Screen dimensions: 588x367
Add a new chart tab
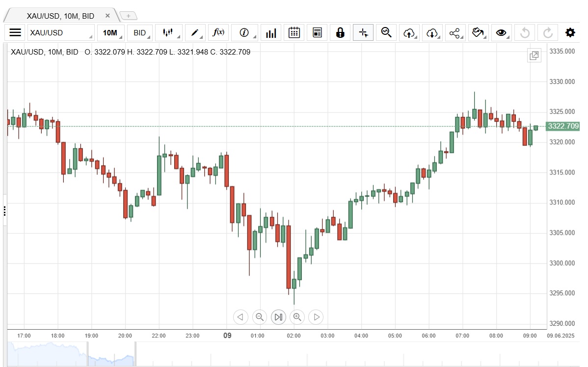(128, 16)
